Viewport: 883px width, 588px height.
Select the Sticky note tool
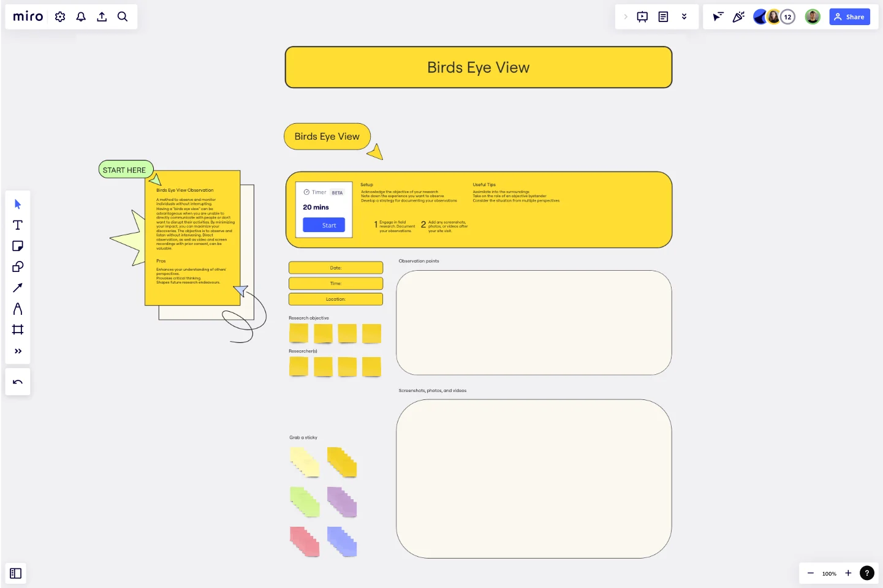click(18, 246)
